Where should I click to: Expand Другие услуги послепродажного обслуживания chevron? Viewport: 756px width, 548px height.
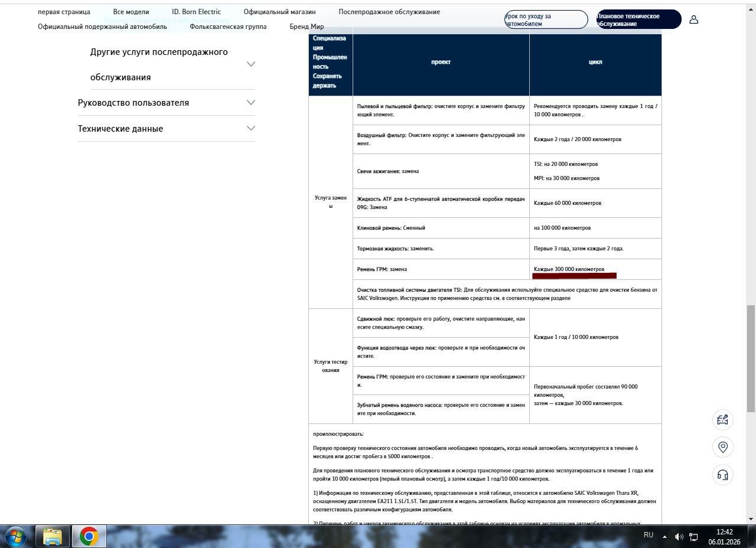(251, 64)
